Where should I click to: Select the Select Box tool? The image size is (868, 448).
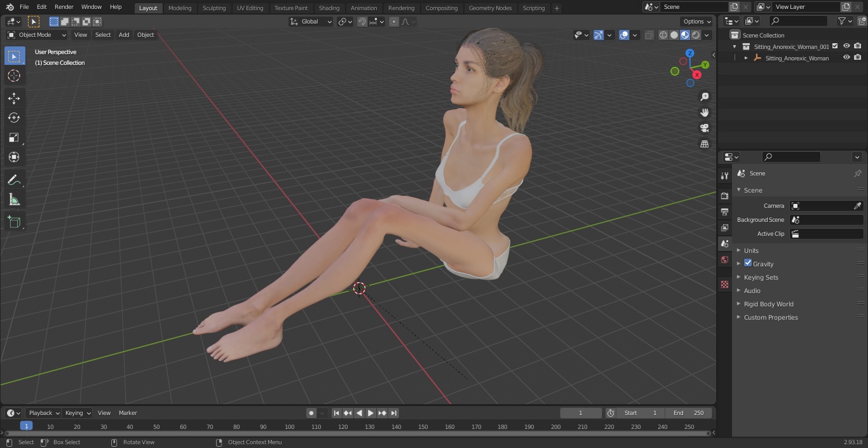click(x=14, y=57)
